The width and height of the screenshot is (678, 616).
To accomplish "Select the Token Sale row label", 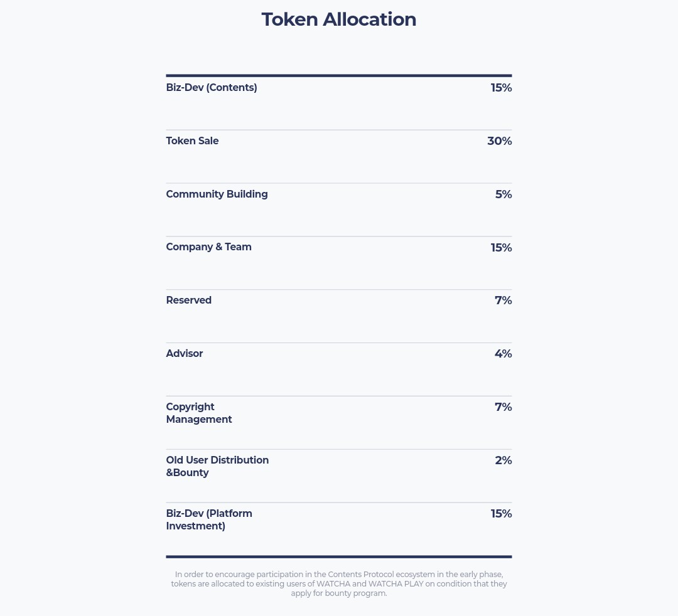I will click(x=193, y=141).
